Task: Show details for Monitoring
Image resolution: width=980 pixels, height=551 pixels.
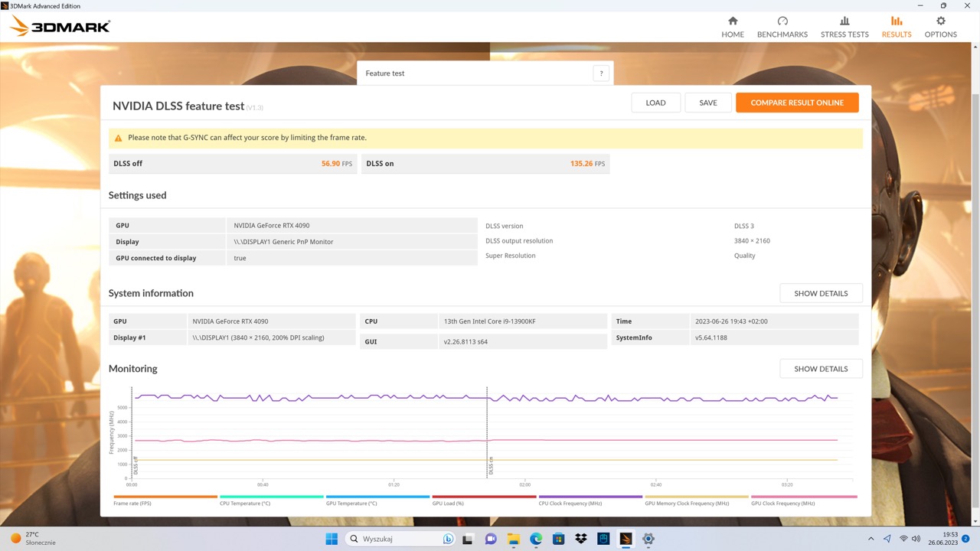Action: click(821, 369)
